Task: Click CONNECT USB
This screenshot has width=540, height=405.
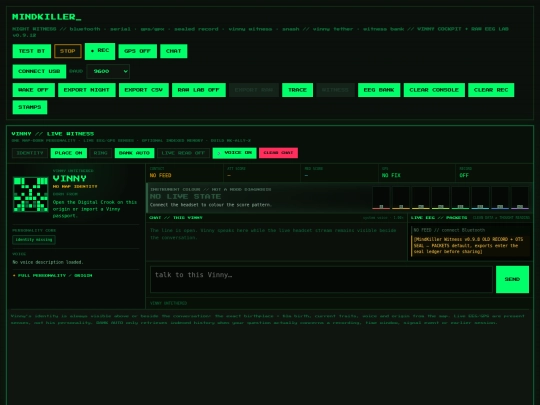Action: point(39,71)
